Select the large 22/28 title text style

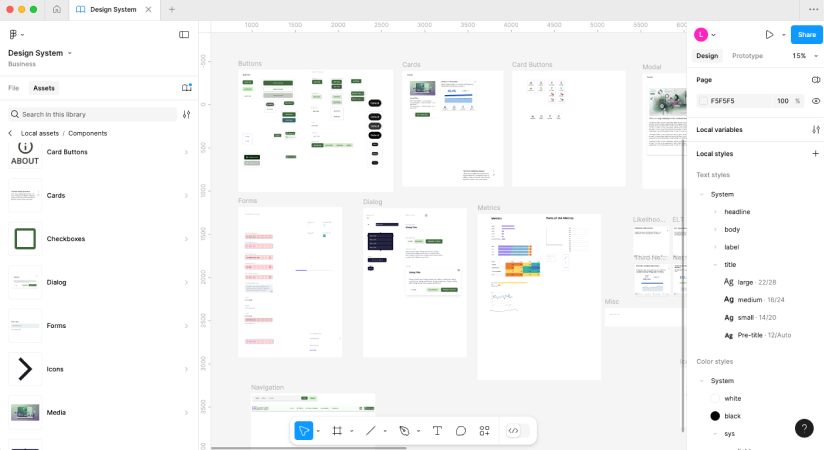pos(750,282)
